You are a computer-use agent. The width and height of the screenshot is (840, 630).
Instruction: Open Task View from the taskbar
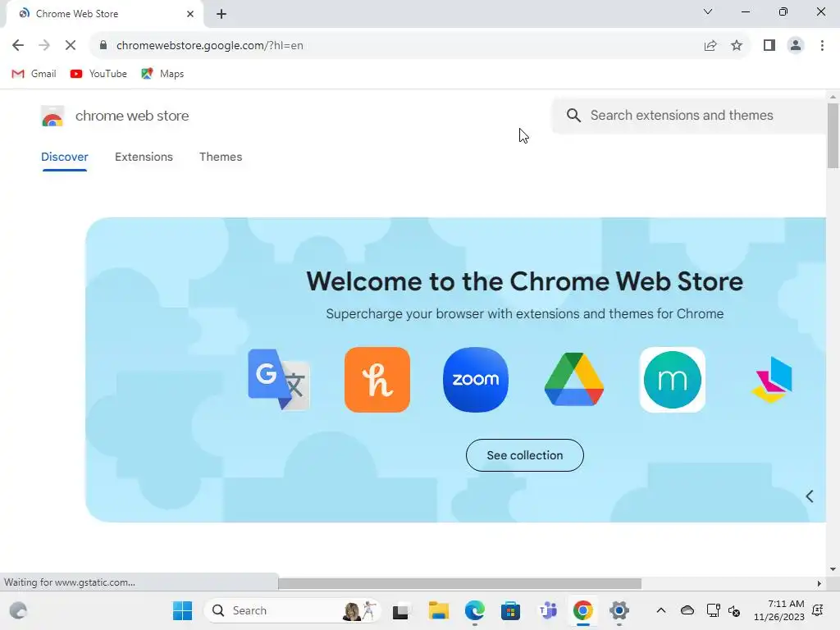click(400, 611)
